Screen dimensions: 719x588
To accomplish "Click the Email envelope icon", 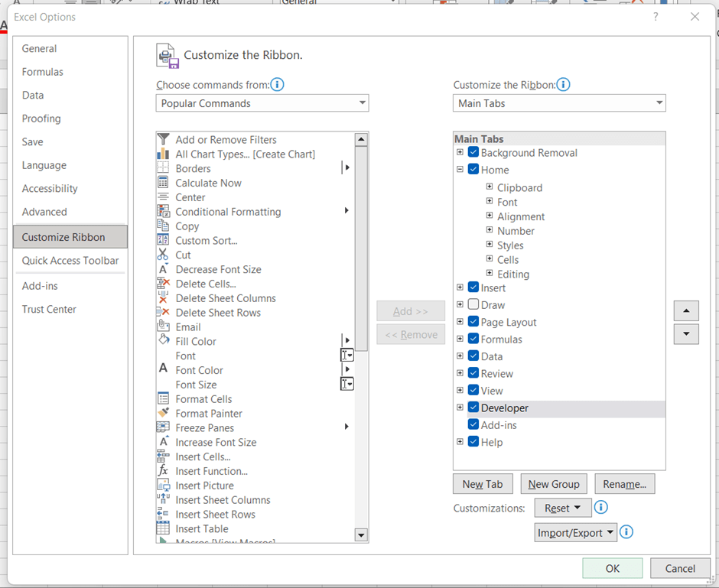I will 163,326.
